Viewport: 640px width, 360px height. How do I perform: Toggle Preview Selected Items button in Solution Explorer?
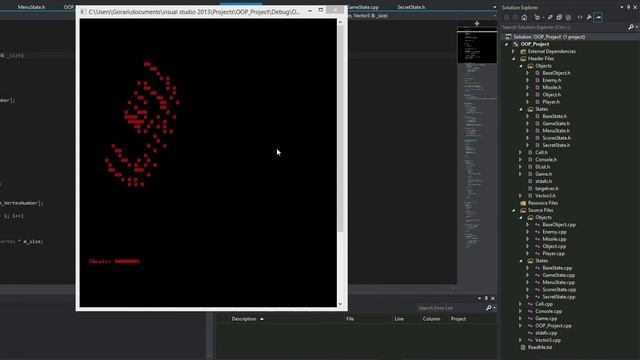pyautogui.click(x=598, y=17)
